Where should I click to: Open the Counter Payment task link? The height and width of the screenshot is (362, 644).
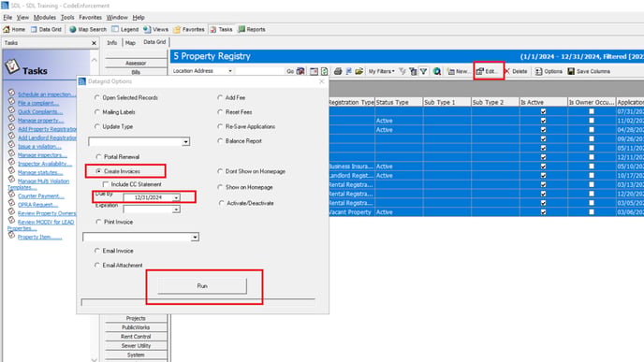pos(41,196)
